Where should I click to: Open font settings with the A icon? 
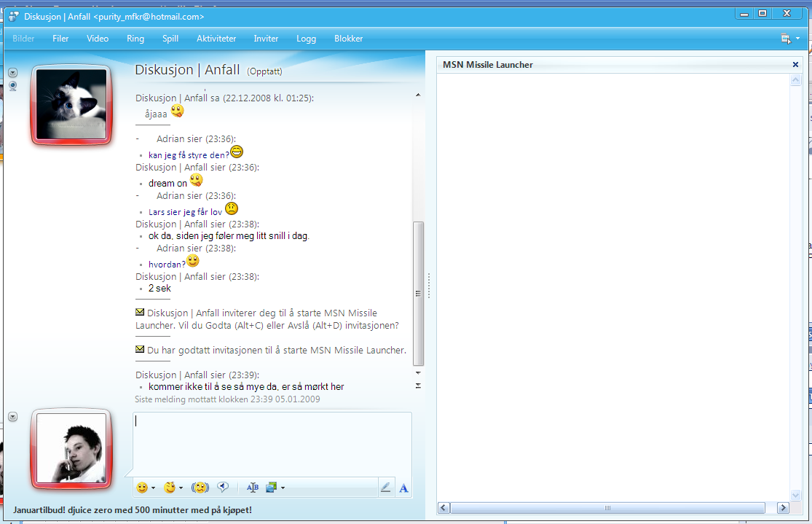pyautogui.click(x=403, y=488)
